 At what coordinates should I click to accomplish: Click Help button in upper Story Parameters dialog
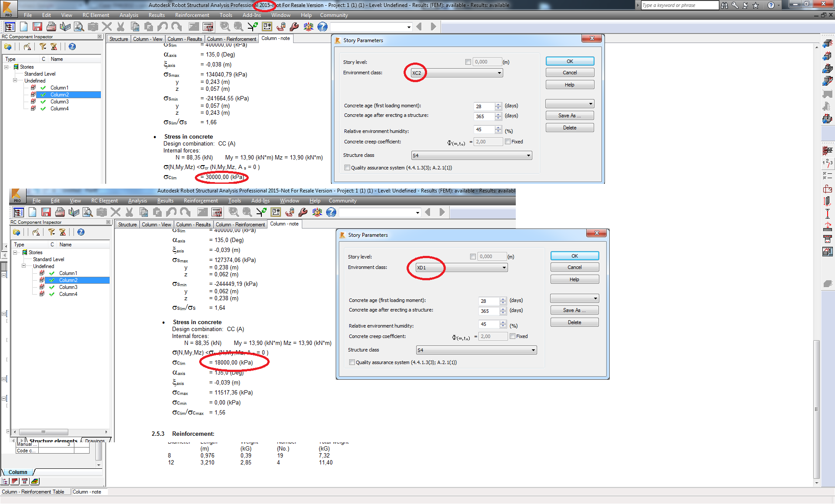click(x=570, y=85)
